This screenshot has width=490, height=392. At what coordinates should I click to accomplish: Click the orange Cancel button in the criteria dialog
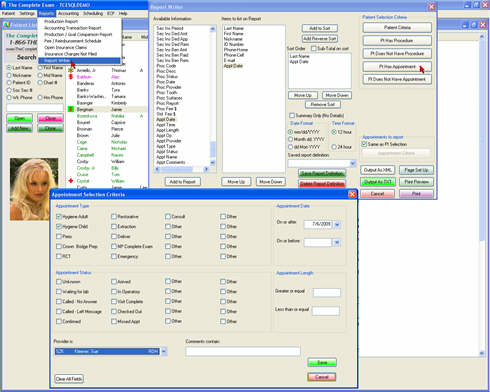pyautogui.click(x=322, y=377)
